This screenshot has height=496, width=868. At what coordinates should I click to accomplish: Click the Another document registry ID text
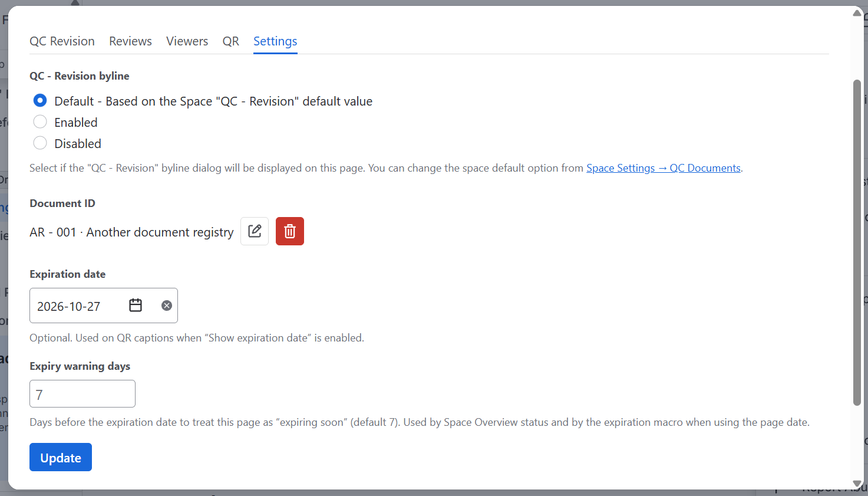(160, 232)
